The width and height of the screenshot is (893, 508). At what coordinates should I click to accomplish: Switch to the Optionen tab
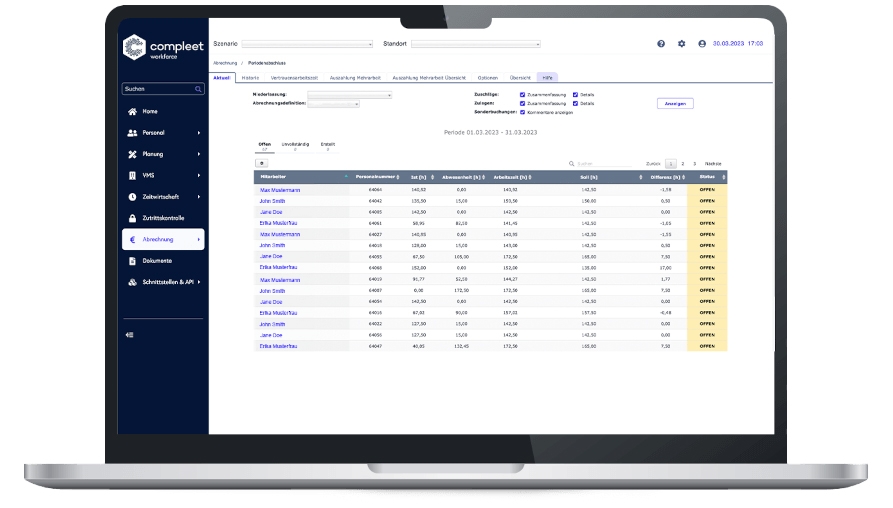tap(488, 78)
